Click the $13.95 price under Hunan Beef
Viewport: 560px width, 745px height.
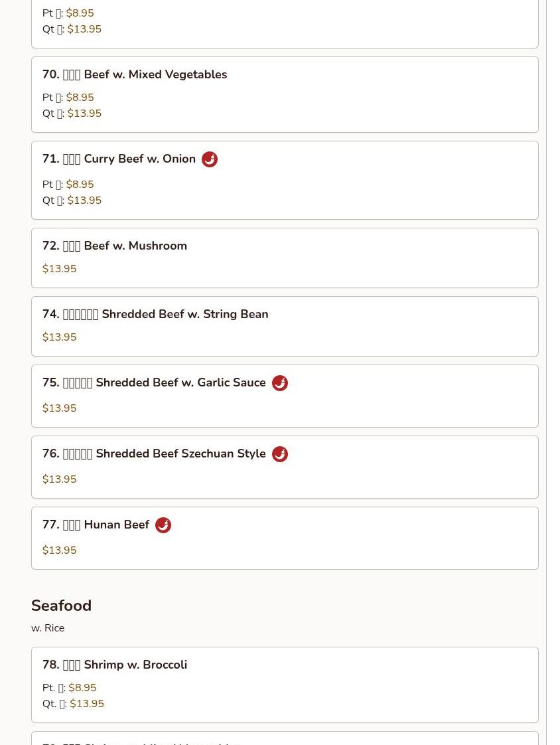[x=59, y=550]
